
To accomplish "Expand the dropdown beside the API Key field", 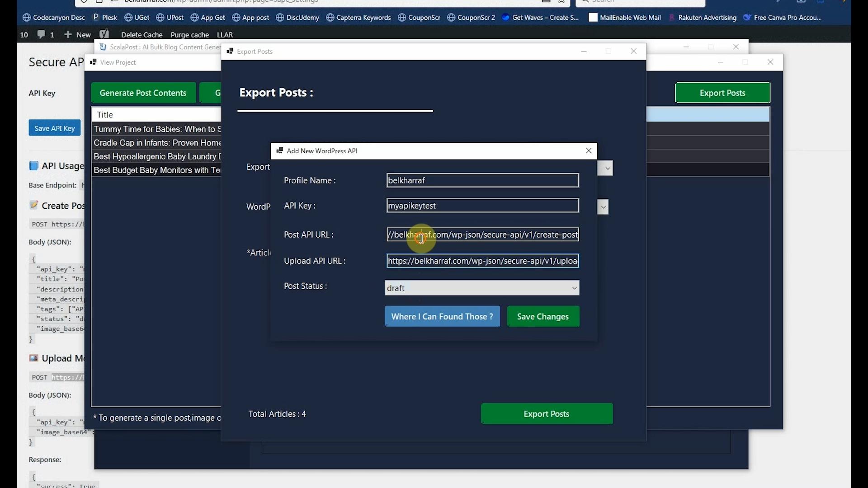I will coord(603,206).
